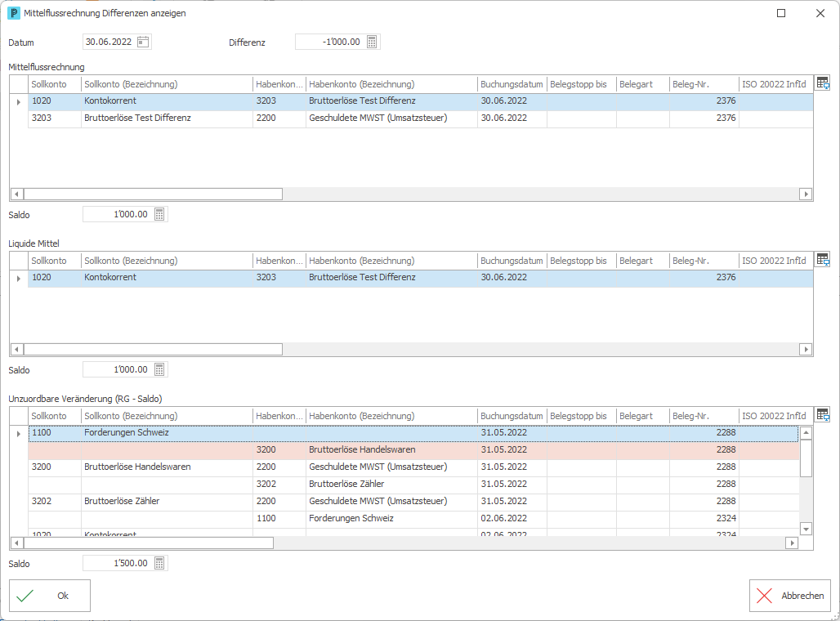
Task: Open calculator icon in Differenz field
Action: [x=372, y=42]
